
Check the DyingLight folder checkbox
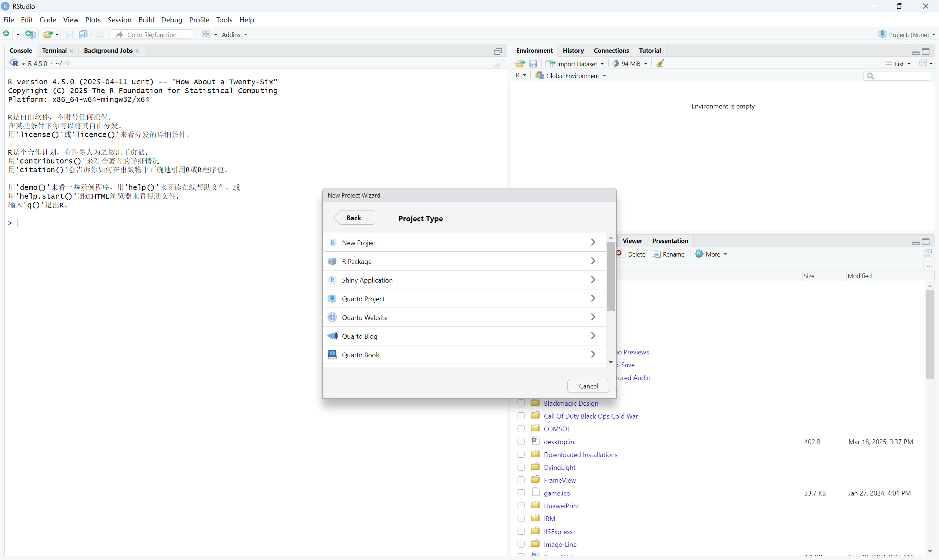pyautogui.click(x=521, y=467)
